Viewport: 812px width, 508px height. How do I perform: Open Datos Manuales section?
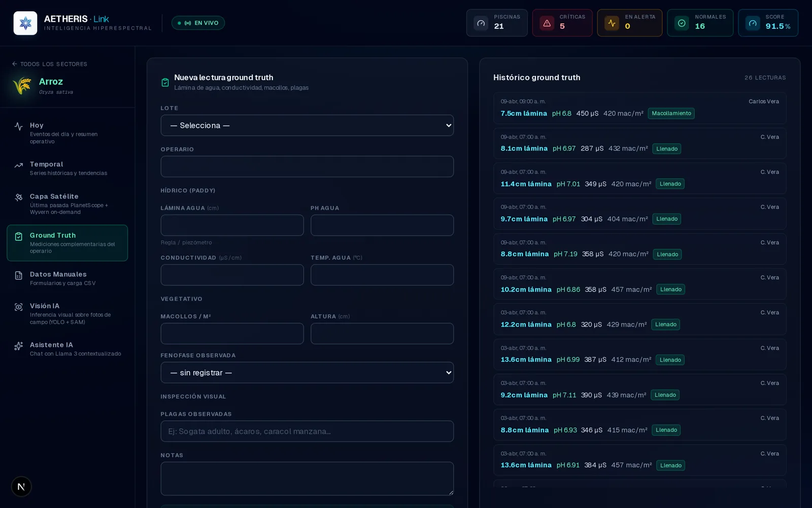pyautogui.click(x=67, y=278)
